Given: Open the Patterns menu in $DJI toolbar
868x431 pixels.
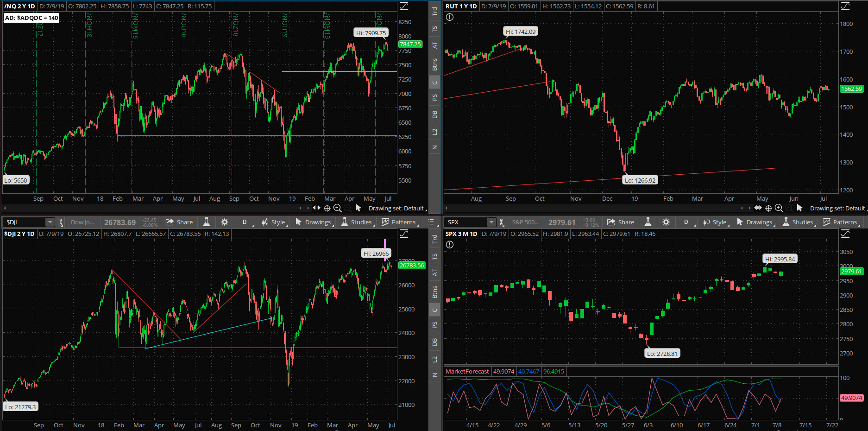Looking at the screenshot, I should (399, 222).
